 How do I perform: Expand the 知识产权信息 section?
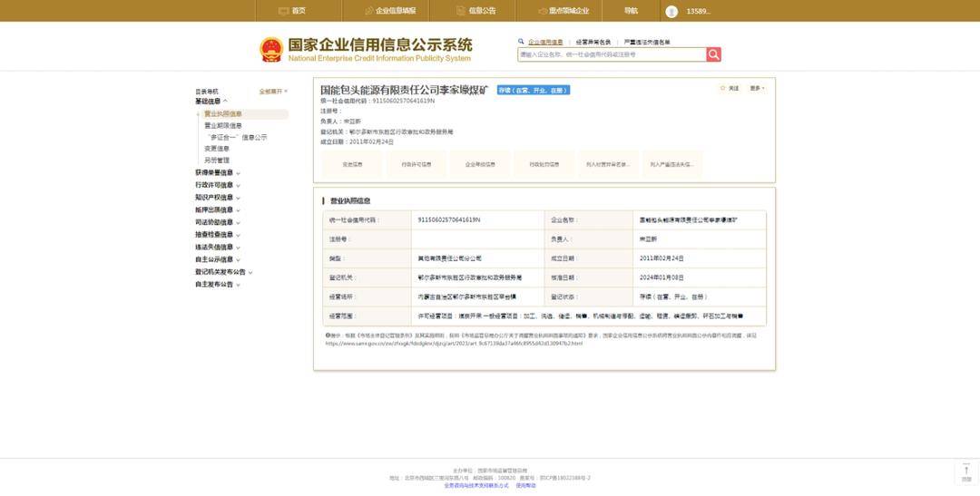pyautogui.click(x=218, y=198)
